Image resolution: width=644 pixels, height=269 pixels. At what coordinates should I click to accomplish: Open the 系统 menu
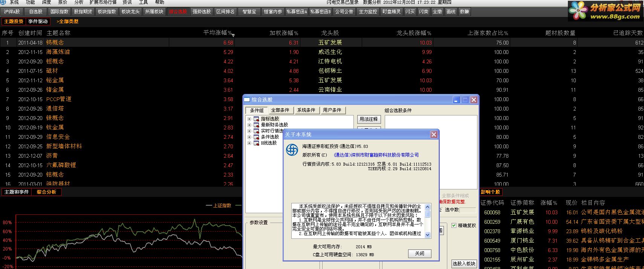tap(14, 2)
